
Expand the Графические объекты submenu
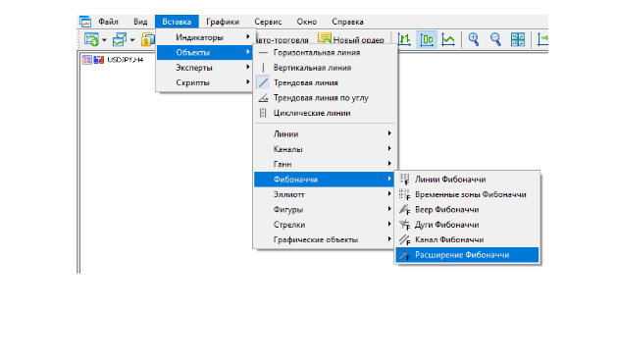click(325, 239)
